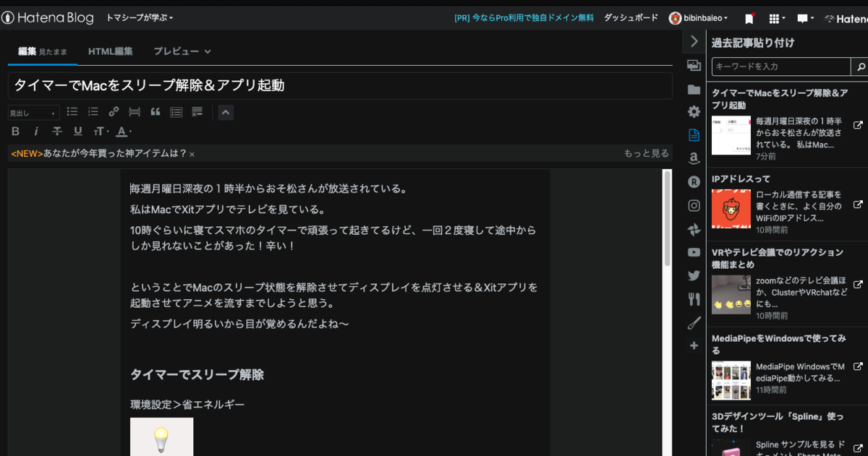Insert a footnote using the toolbar icon

[x=197, y=112]
